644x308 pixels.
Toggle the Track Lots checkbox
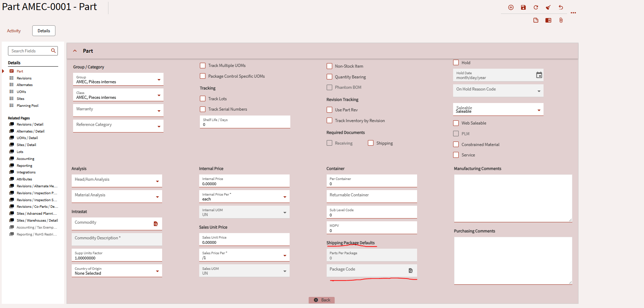tap(203, 99)
